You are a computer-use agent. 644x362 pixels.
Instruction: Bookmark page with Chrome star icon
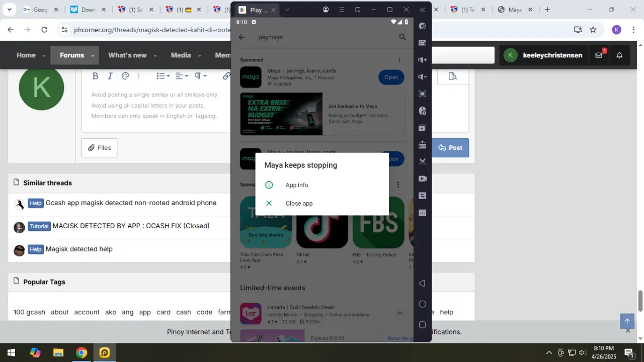593,30
